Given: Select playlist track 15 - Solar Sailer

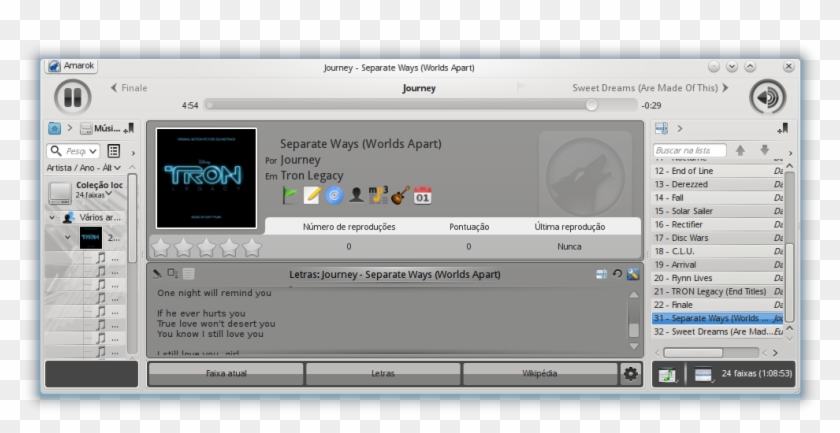Looking at the screenshot, I should [x=717, y=211].
